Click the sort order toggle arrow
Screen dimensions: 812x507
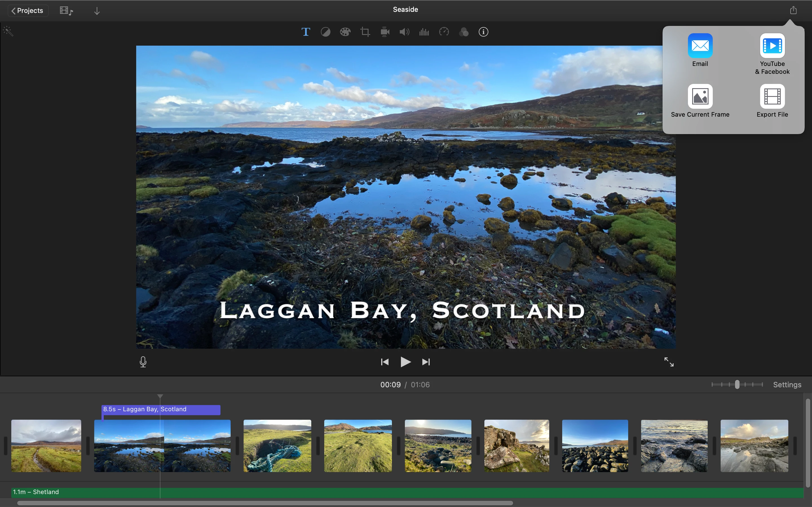[96, 10]
